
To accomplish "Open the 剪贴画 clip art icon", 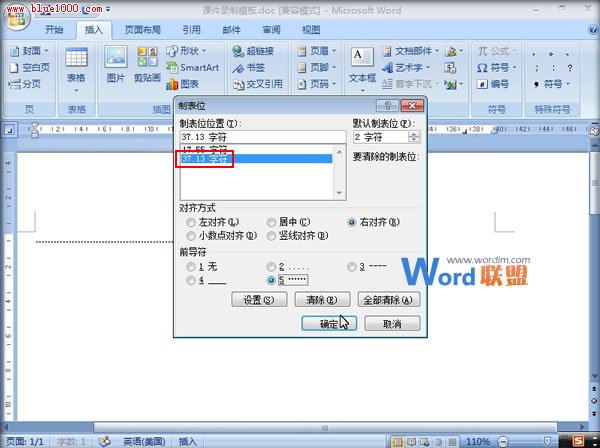I will (147, 64).
